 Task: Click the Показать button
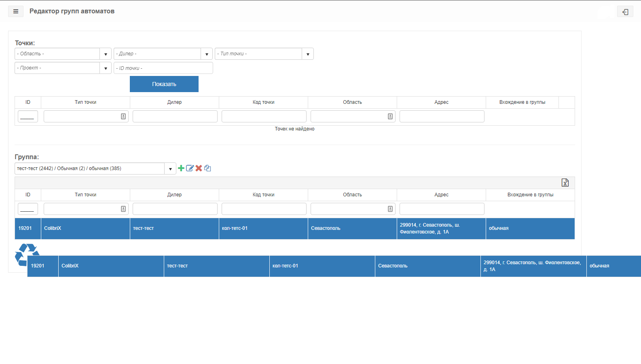164,84
